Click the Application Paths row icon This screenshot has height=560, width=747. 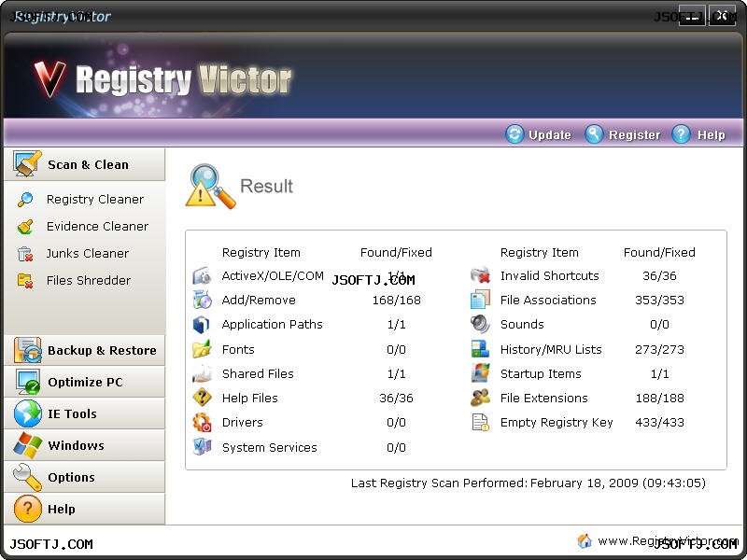(202, 325)
